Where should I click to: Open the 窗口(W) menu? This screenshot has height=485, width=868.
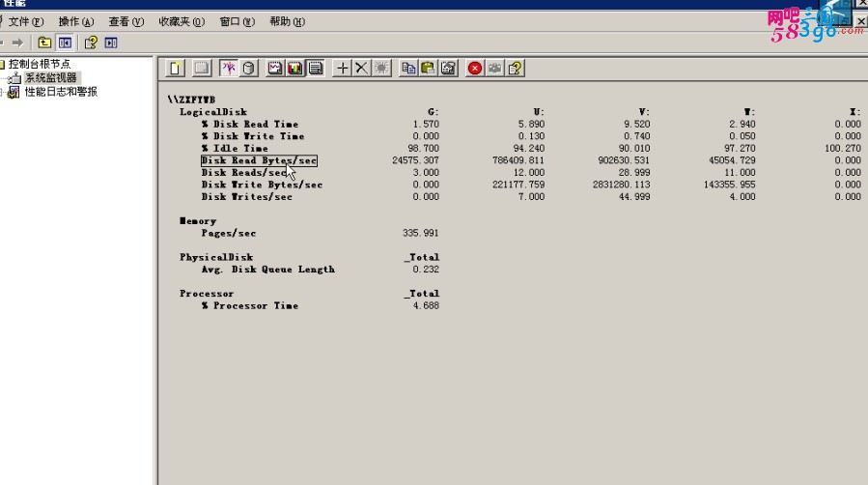pyautogui.click(x=237, y=21)
